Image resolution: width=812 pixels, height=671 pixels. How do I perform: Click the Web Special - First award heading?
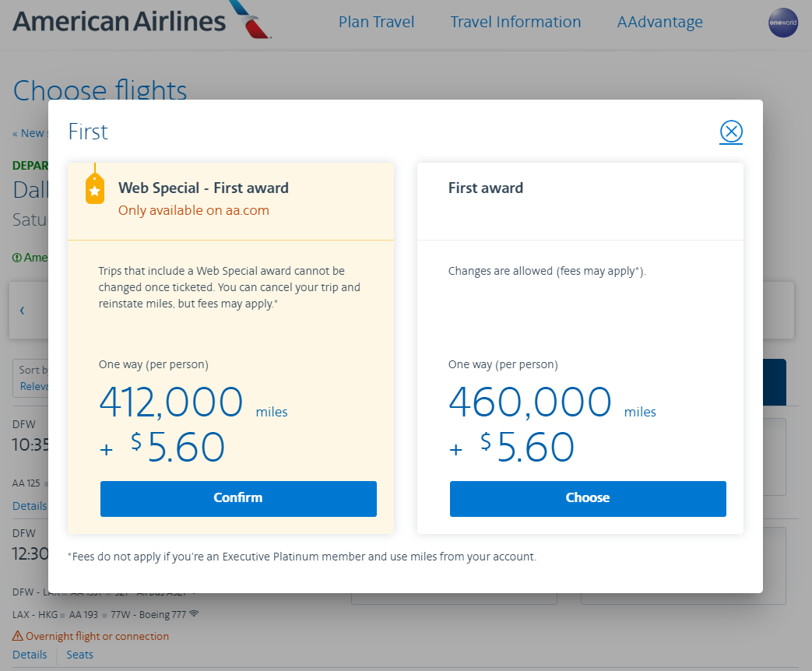pos(203,188)
